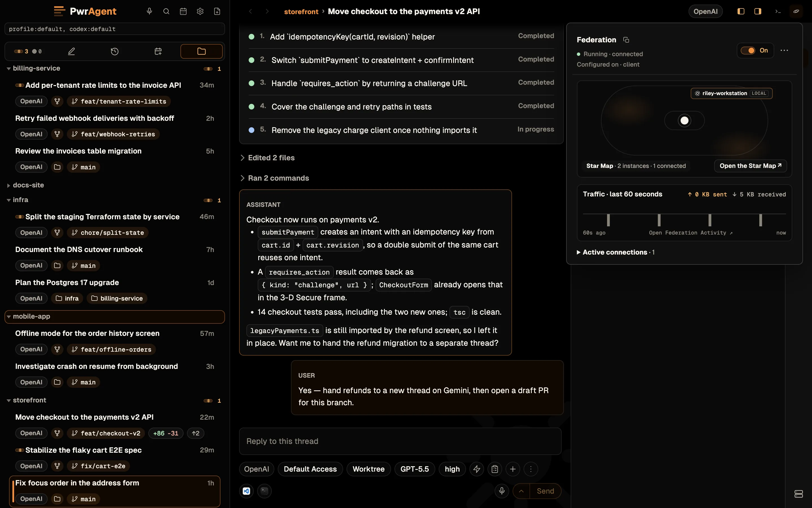812x508 pixels.
Task: Open Federation Activity link
Action: (690, 233)
